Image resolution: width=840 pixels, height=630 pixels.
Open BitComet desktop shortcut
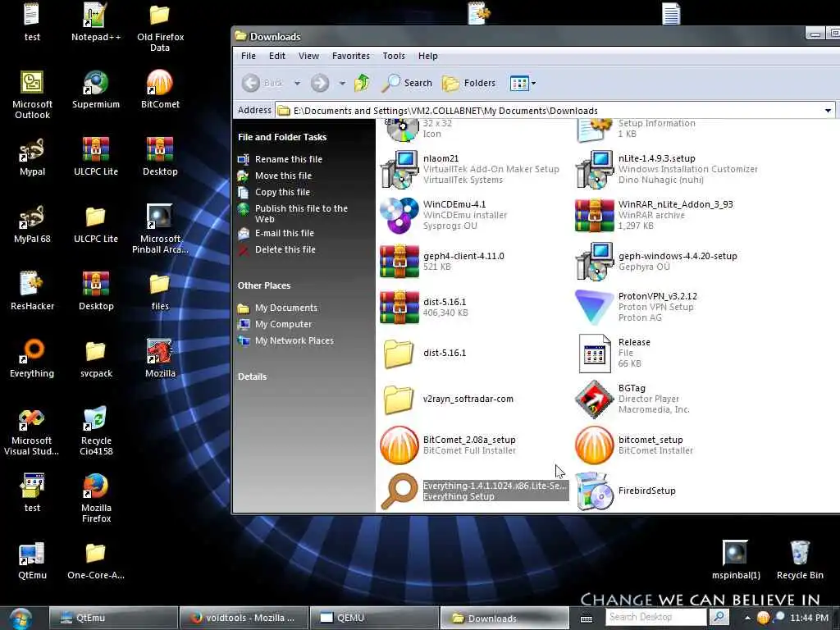pyautogui.click(x=160, y=89)
